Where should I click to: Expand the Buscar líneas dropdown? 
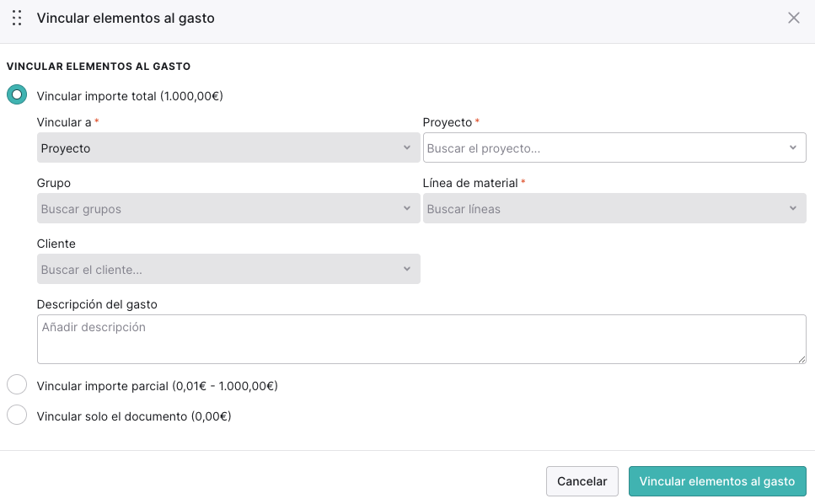614,208
